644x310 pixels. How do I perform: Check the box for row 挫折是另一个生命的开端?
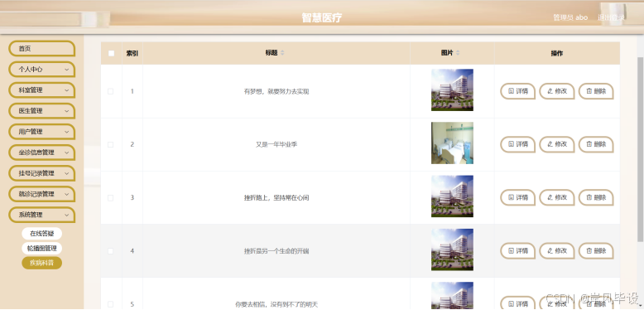pos(110,251)
